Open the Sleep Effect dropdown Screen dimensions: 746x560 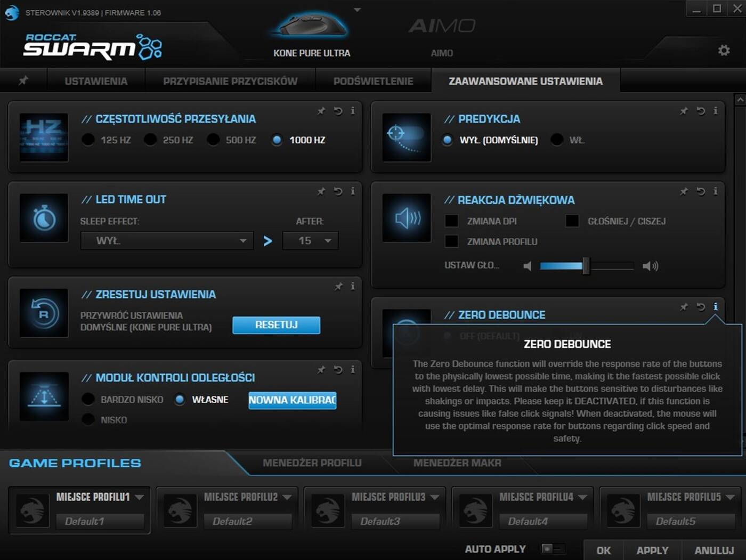click(x=166, y=240)
